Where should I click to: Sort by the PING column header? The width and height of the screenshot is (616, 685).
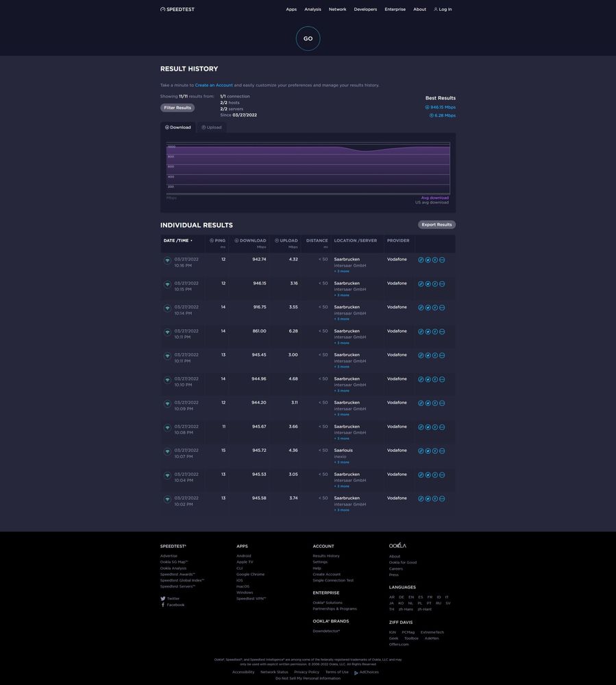[217, 241]
